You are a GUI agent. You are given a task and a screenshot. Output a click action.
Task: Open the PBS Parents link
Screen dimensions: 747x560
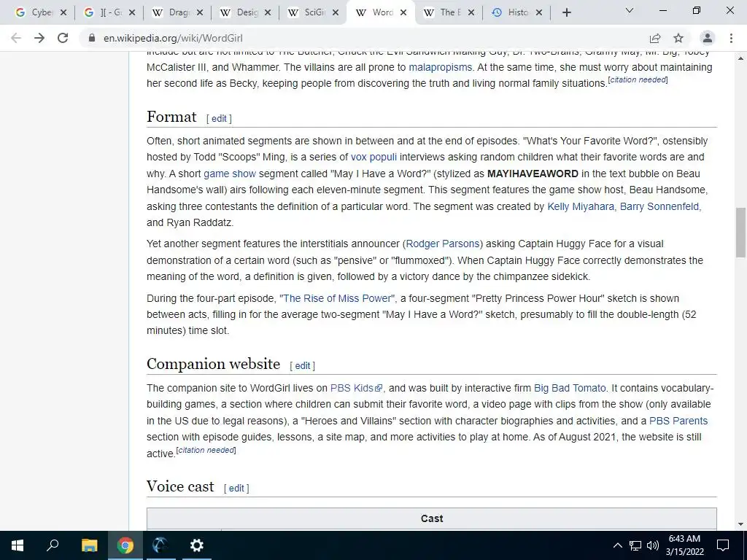(678, 421)
